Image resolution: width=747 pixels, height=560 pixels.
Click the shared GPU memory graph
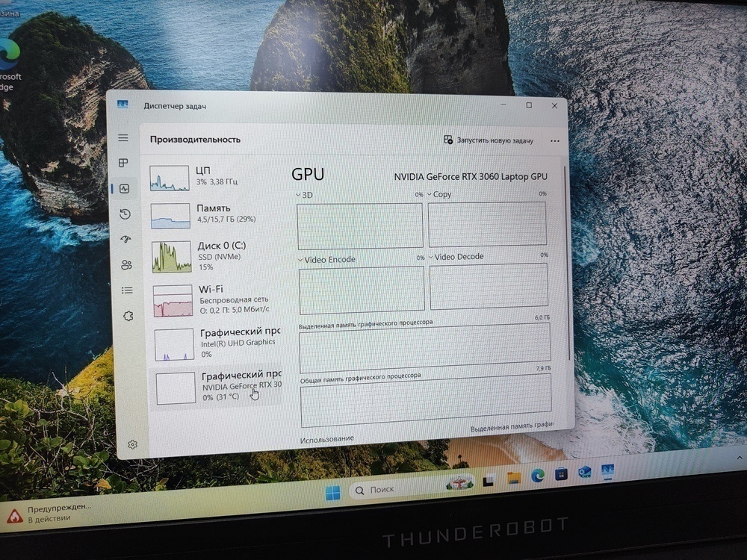[426, 400]
